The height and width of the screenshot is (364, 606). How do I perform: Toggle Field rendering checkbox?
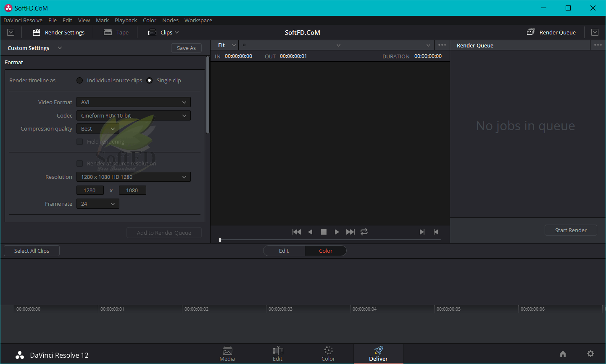[79, 141]
